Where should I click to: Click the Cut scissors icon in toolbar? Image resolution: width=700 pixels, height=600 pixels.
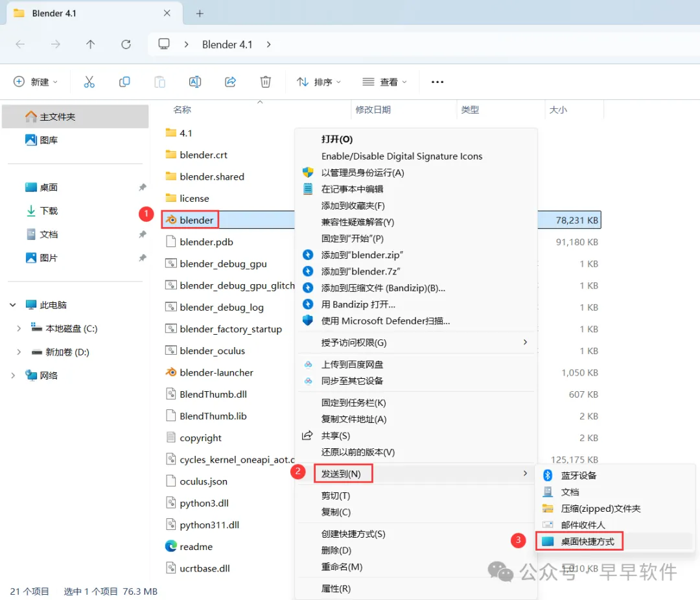pyautogui.click(x=89, y=82)
